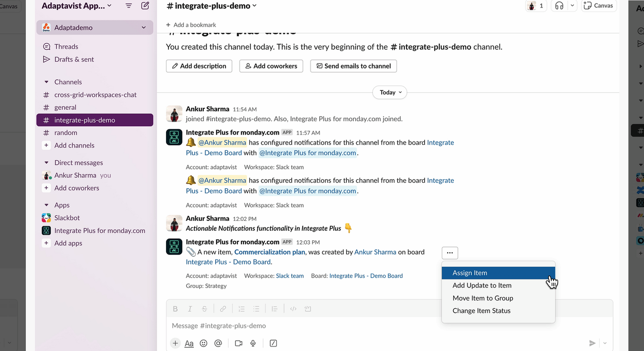Select Change Item Status from the menu
Viewport: 644px width, 351px height.
(481, 310)
